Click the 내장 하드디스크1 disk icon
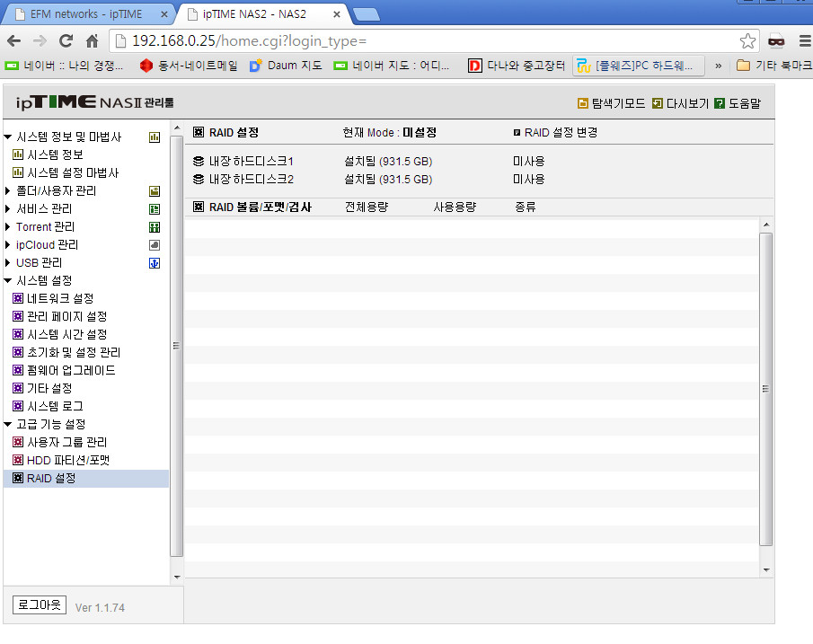Screen dimensions: 813x644 pos(199,162)
